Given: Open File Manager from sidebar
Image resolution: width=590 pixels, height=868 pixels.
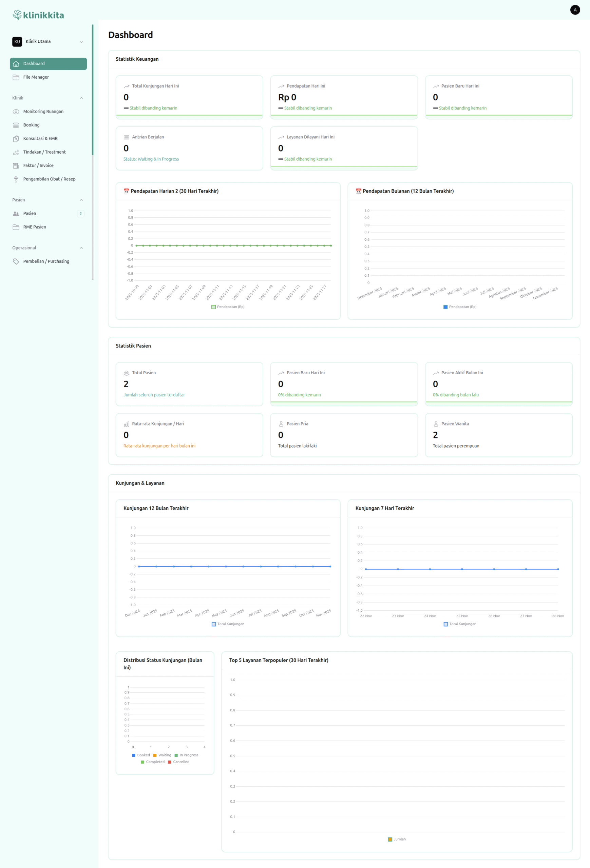Looking at the screenshot, I should point(36,77).
